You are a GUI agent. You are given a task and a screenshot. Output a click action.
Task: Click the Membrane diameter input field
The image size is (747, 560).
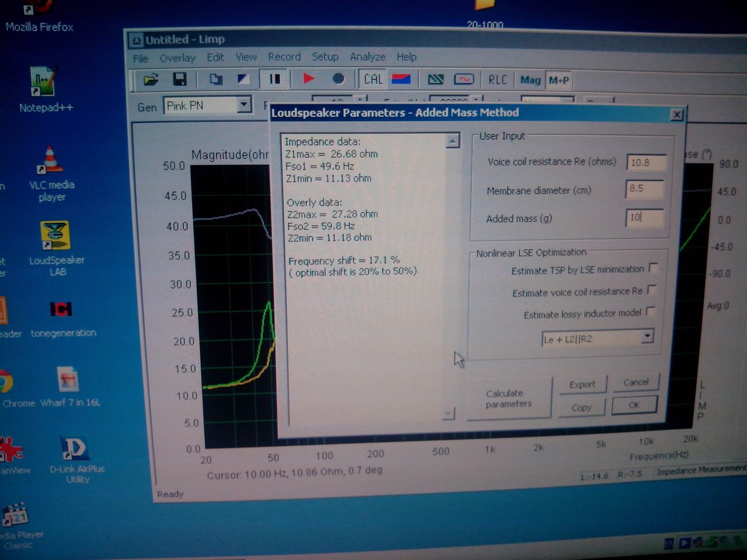tap(645, 189)
